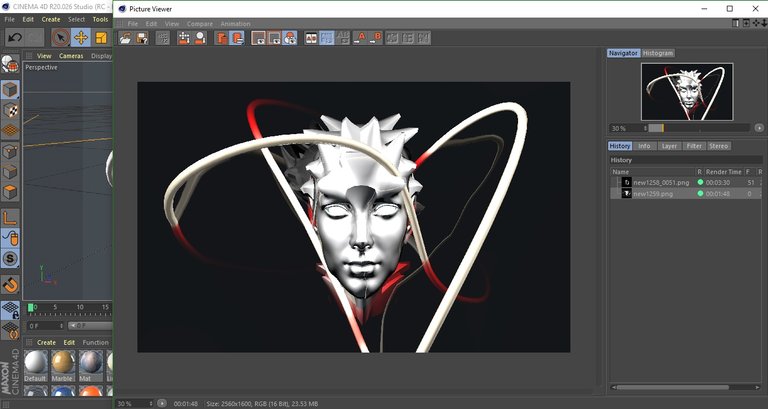Click the Set as A icon
768x409 pixels.
(360, 38)
